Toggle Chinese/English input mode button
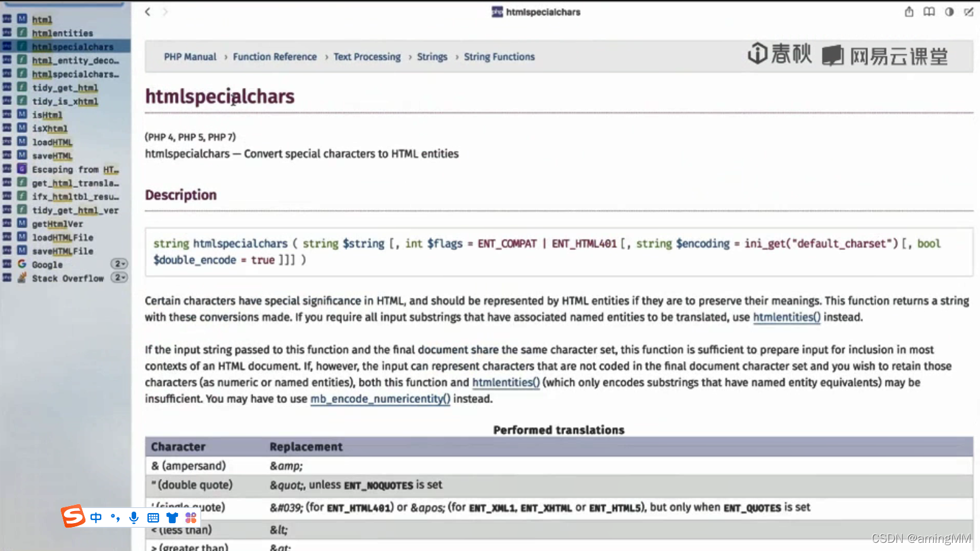Screen dimensions: 980x551 tap(96, 517)
